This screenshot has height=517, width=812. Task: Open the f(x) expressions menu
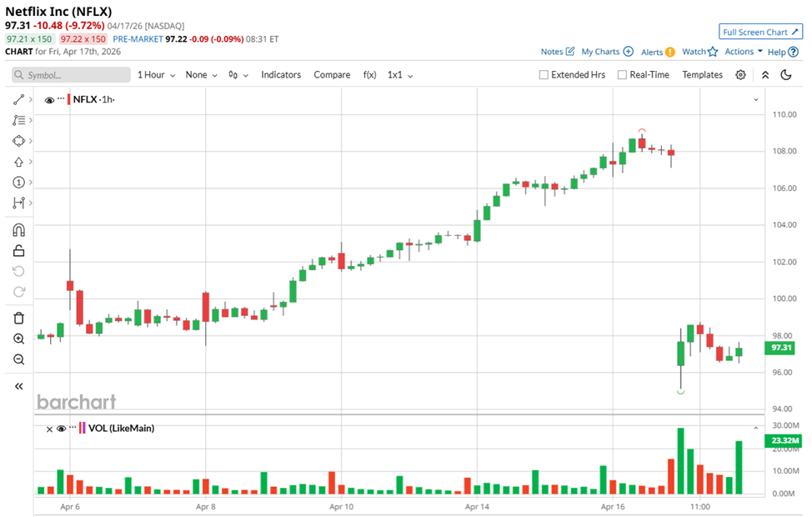370,75
